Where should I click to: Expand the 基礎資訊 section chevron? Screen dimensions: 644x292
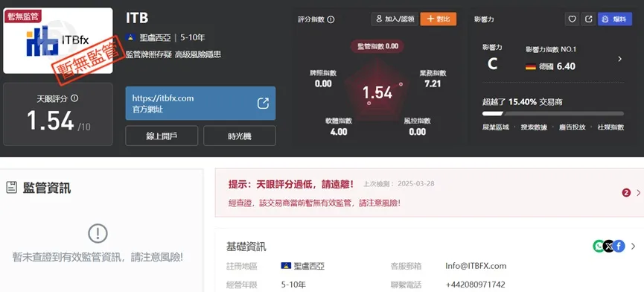[x=633, y=246]
